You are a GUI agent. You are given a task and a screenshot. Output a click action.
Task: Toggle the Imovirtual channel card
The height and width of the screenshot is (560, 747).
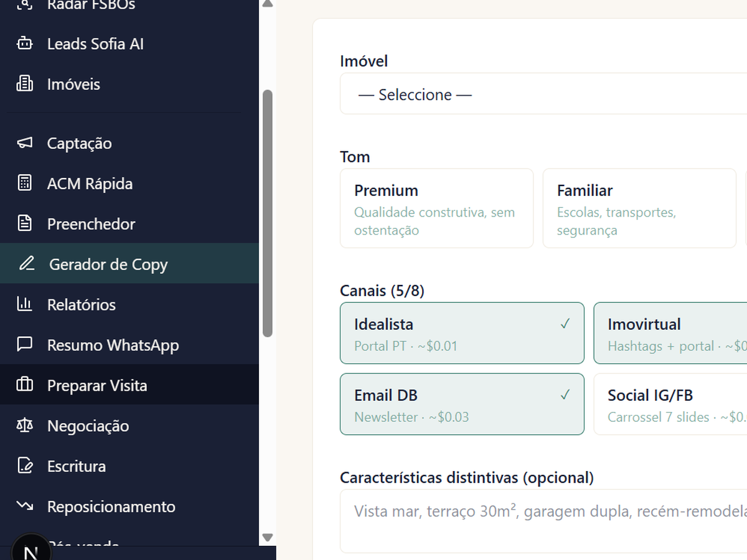[x=670, y=333]
